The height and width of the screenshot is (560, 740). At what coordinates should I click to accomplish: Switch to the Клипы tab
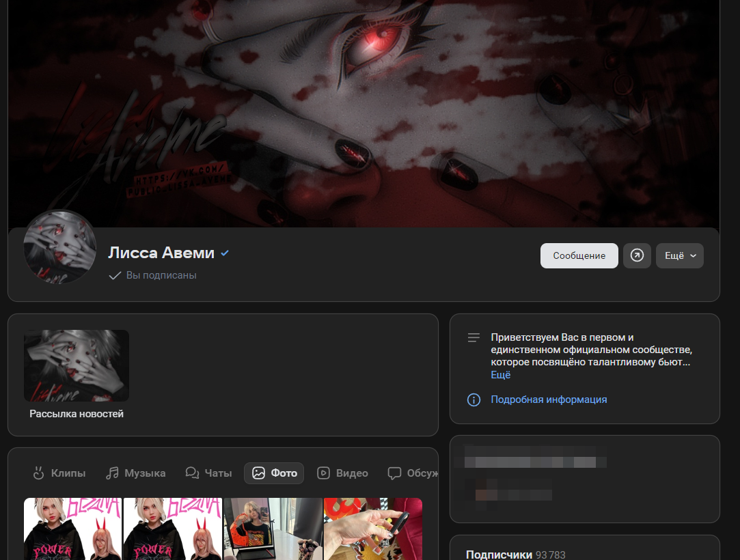click(59, 473)
